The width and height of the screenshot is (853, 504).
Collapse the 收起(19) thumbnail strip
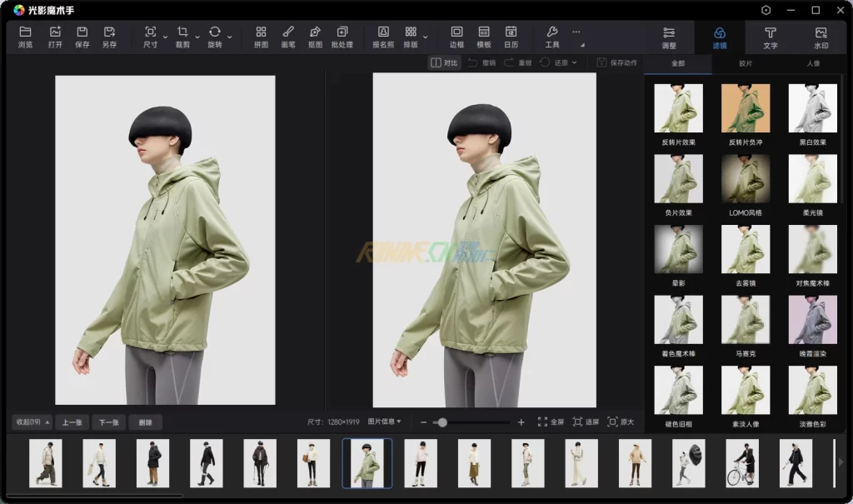[x=32, y=422]
